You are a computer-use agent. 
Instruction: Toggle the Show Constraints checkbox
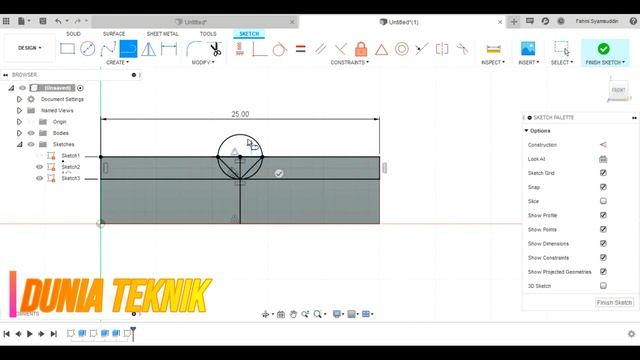603,258
